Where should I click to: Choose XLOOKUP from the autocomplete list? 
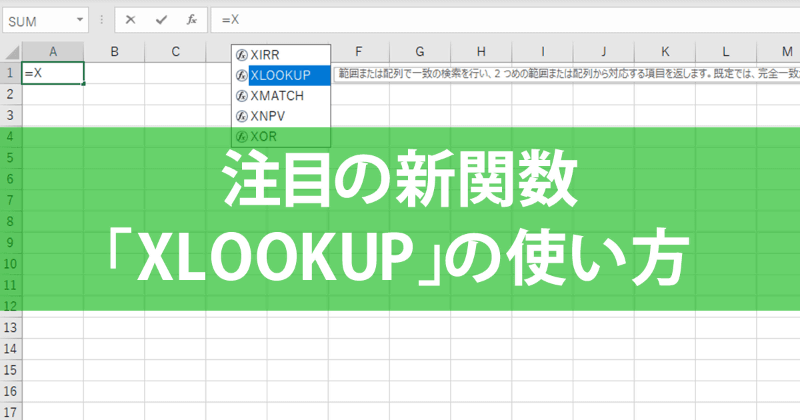tap(281, 76)
